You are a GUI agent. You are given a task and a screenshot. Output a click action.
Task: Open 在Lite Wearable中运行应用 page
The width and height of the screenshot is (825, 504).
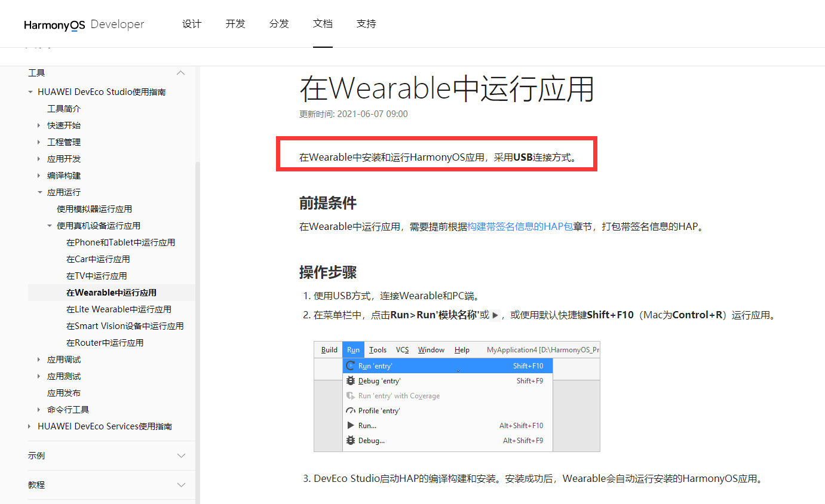coord(119,309)
